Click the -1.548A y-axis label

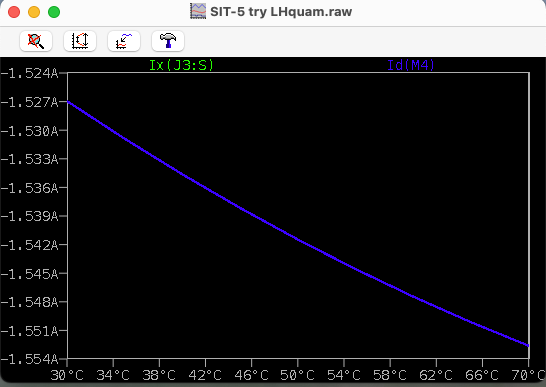pyautogui.click(x=29, y=302)
